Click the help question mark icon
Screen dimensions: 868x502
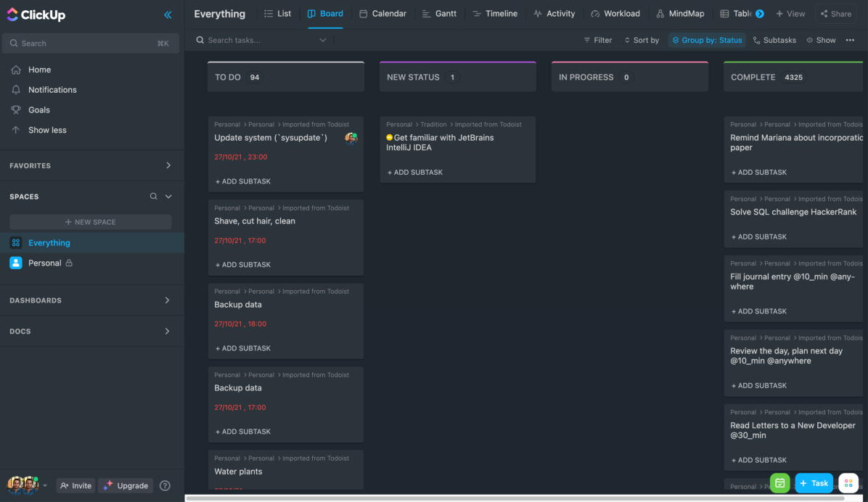coord(165,485)
